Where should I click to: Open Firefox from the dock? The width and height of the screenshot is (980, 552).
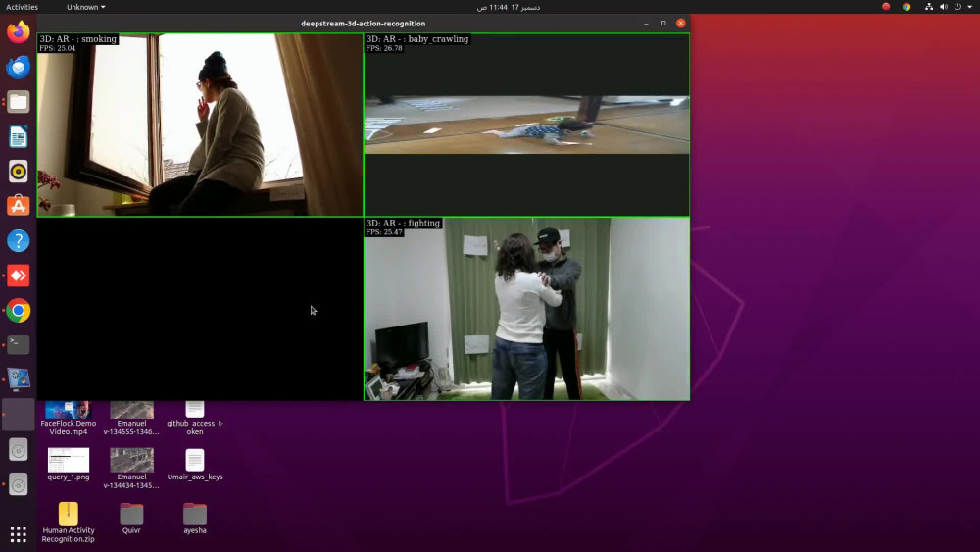tap(18, 31)
